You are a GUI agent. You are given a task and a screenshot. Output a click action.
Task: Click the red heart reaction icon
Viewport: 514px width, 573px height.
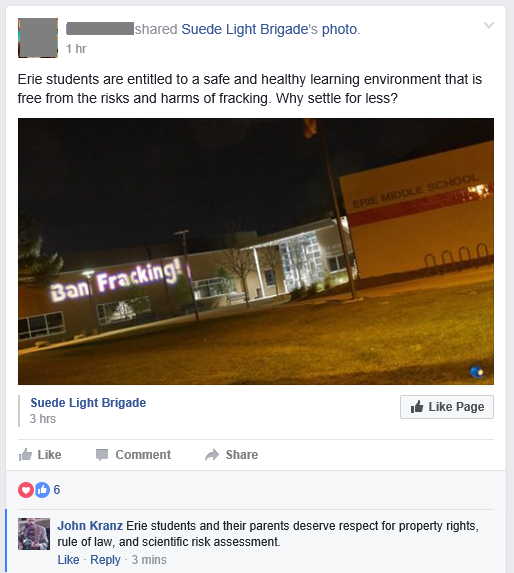[26, 490]
